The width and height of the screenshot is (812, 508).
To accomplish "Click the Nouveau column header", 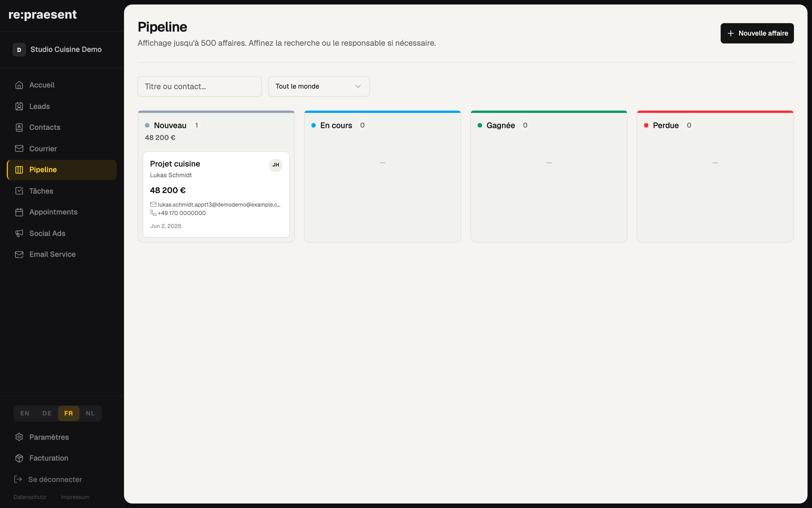I will pos(170,125).
